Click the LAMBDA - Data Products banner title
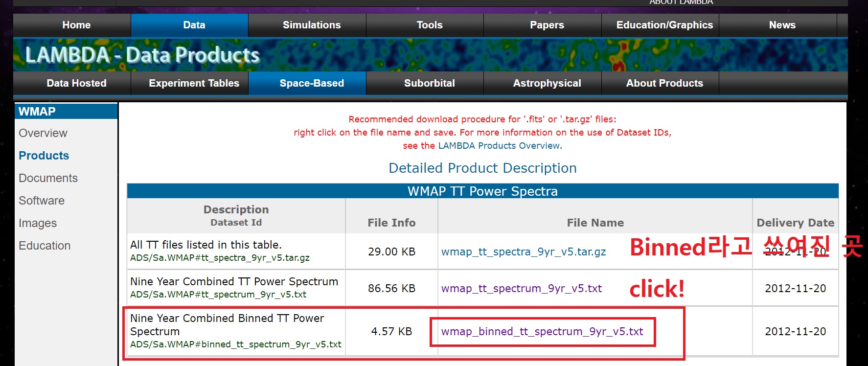This screenshot has width=868, height=366. 142,55
